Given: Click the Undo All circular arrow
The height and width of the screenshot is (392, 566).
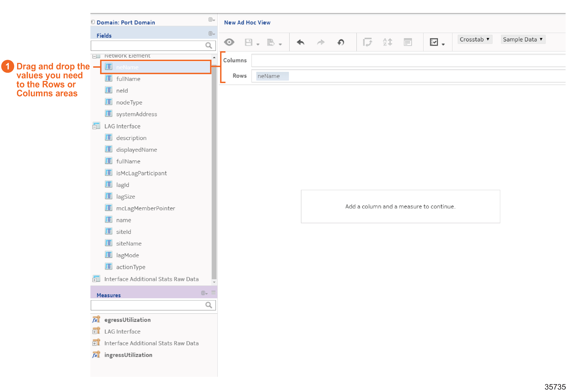Looking at the screenshot, I should tap(341, 42).
